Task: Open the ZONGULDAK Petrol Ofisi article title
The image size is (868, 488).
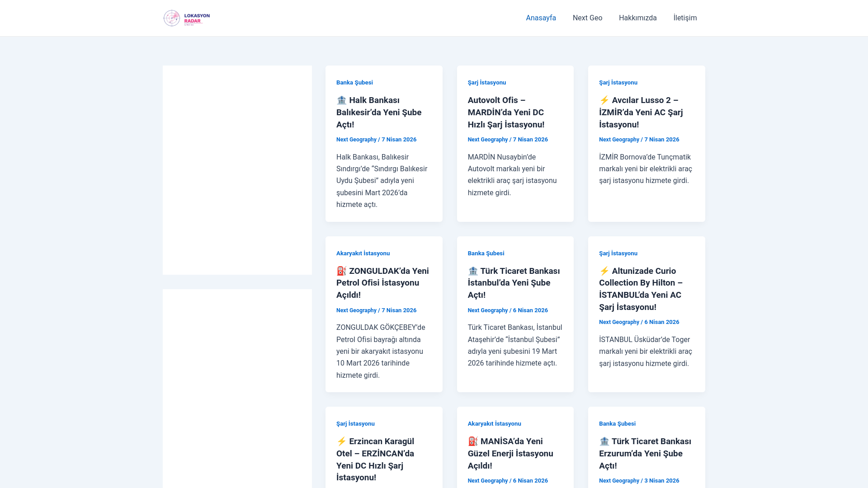Action: (382, 283)
